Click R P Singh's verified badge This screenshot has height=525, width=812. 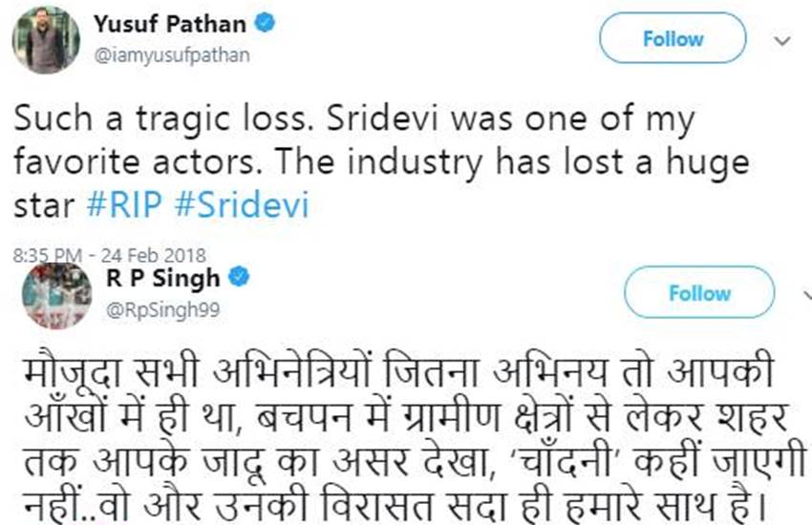[241, 278]
